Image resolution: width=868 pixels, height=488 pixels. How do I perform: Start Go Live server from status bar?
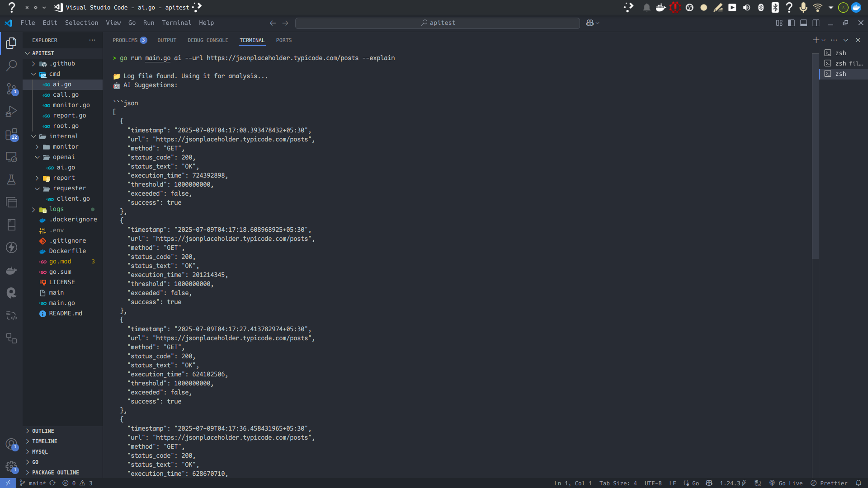click(786, 483)
